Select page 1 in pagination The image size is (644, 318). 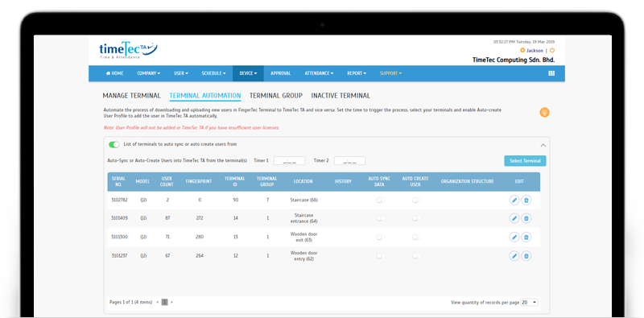point(165,302)
